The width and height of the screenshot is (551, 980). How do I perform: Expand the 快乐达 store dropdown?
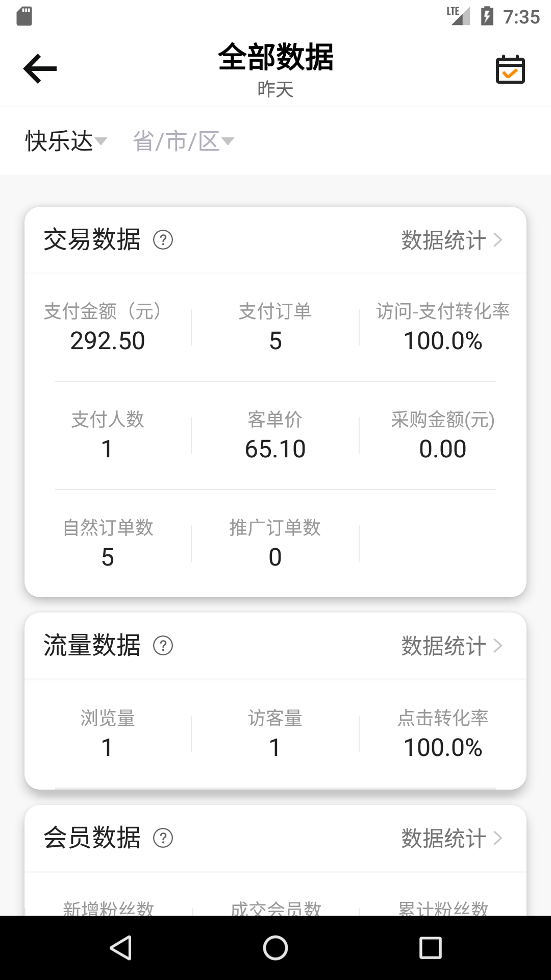(x=66, y=141)
